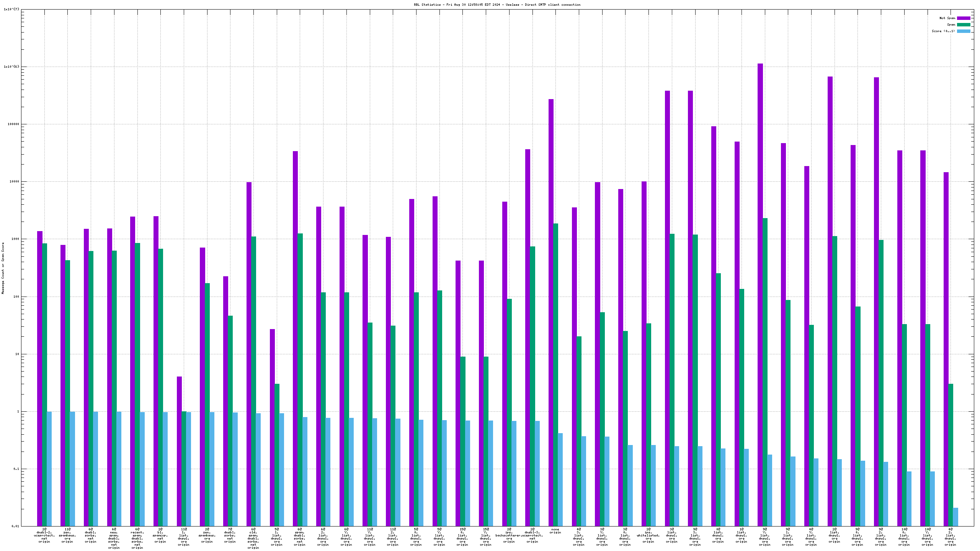Click the purple Not Spam legend swatch

[x=964, y=18]
